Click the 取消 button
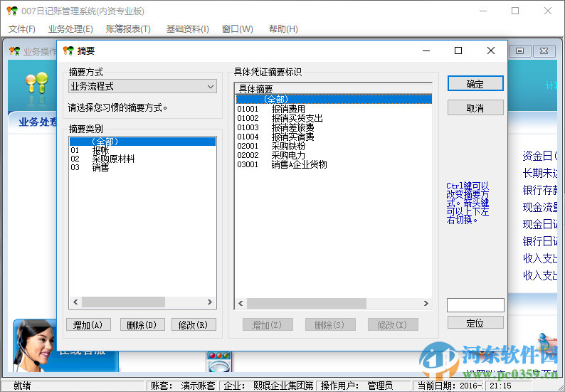The image size is (565, 392). coord(475,108)
